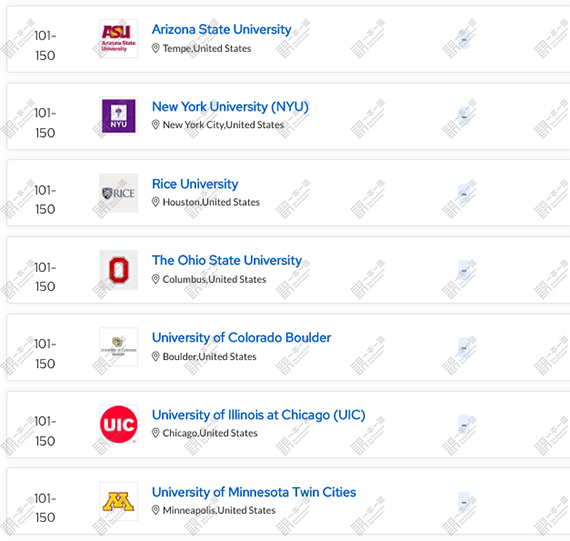Click the ASU logo thumbnail

pos(119,39)
